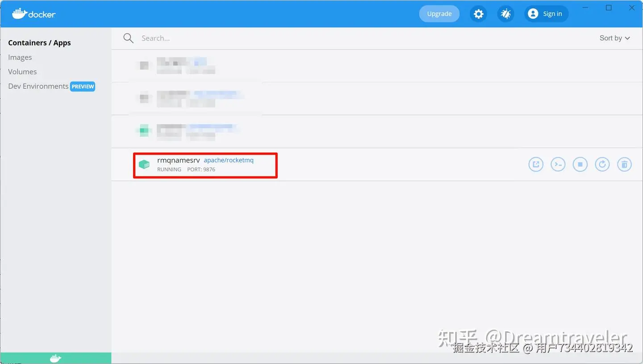This screenshot has height=364, width=643.
Task: Close the Docker Desktop window
Action: coord(632,8)
